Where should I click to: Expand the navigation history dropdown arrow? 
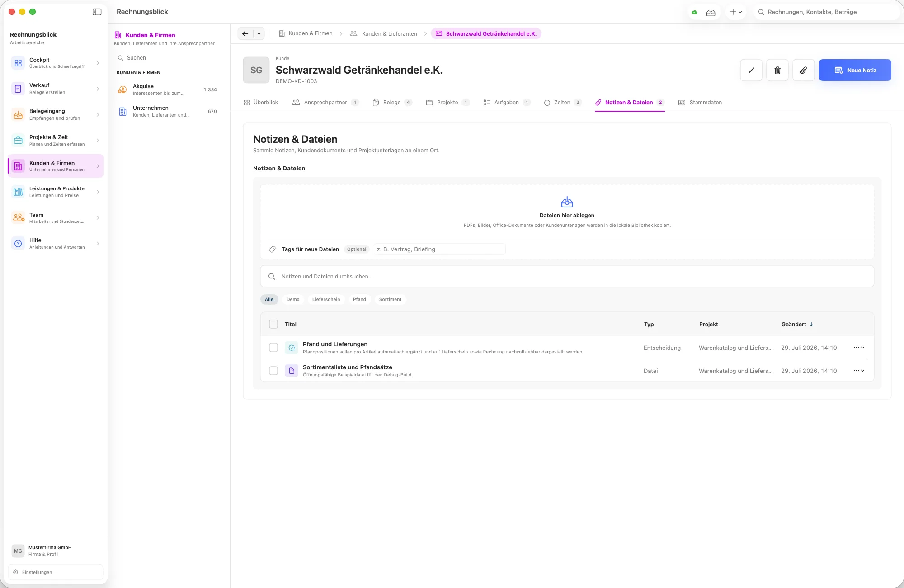259,33
